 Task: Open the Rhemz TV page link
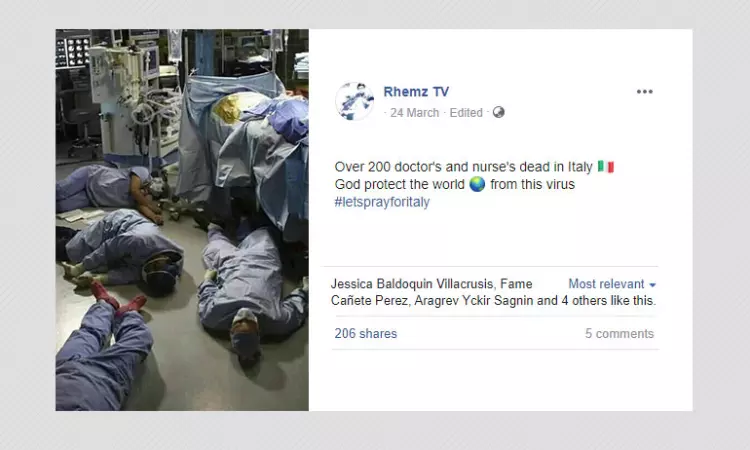point(416,91)
